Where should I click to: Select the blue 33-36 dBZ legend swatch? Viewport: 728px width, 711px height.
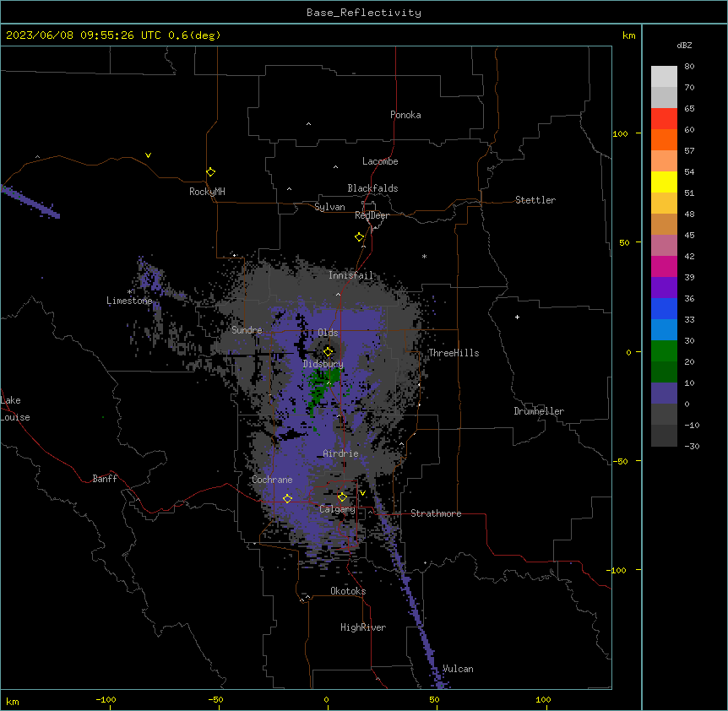[664, 308]
